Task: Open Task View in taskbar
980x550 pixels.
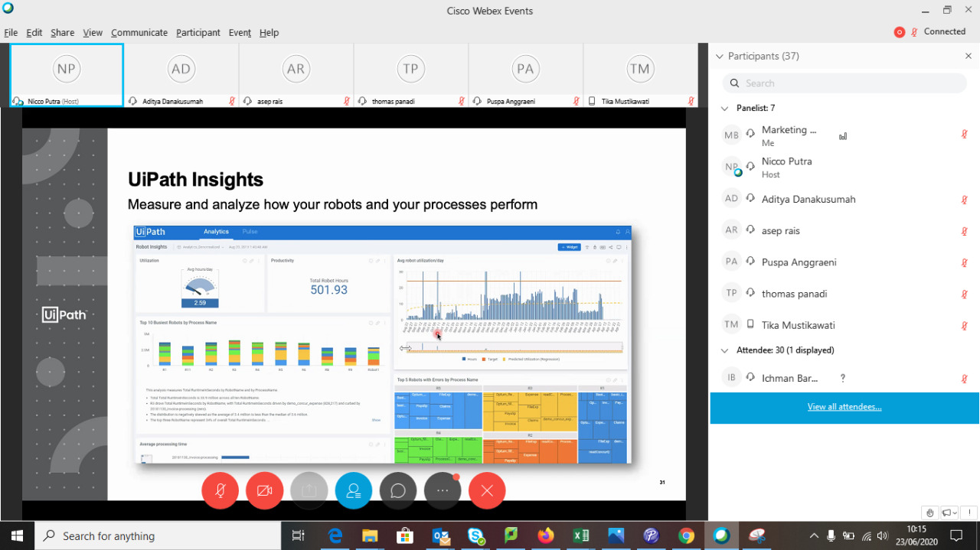Action: [299, 535]
